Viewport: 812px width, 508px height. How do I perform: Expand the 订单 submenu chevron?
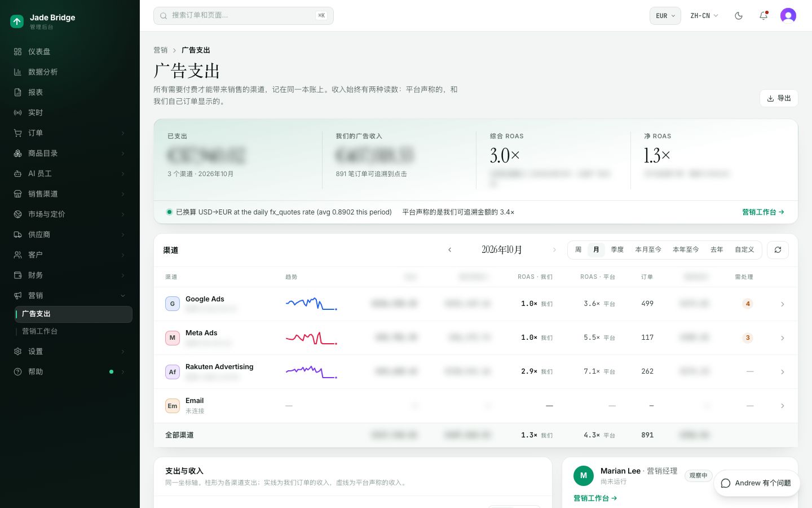123,133
